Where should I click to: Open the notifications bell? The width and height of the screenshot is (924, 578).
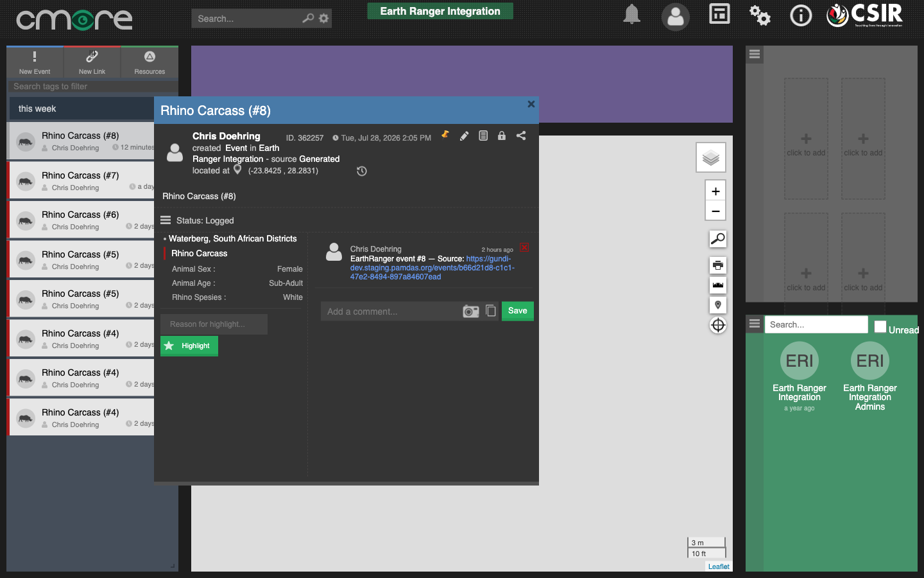click(631, 15)
